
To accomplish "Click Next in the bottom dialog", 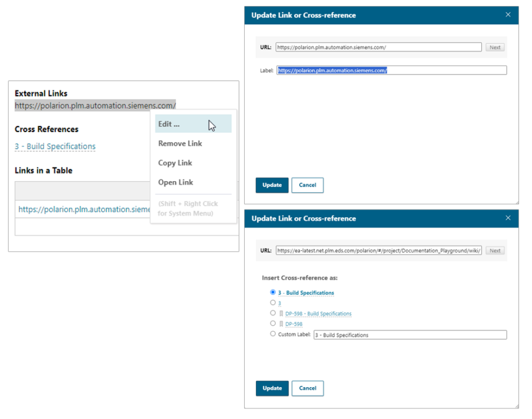I will (x=495, y=250).
